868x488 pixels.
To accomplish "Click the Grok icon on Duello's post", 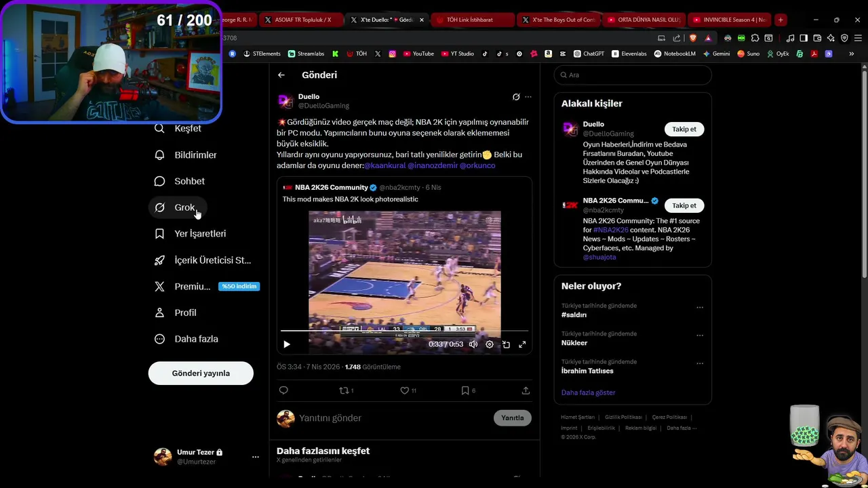I will [x=516, y=97].
